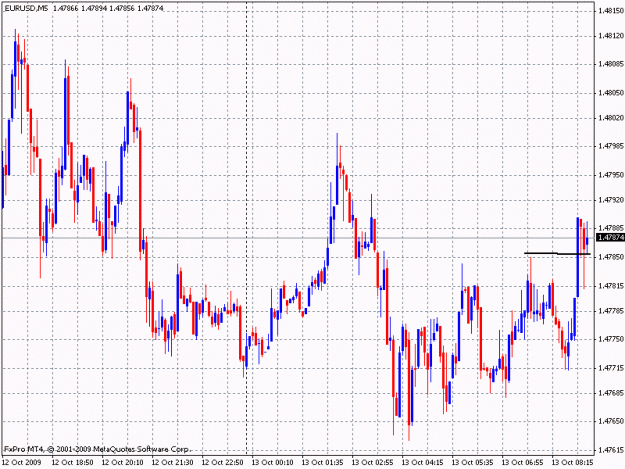Click the 1.47874 current price label
Viewport: 625px width, 469px height.
(611, 237)
